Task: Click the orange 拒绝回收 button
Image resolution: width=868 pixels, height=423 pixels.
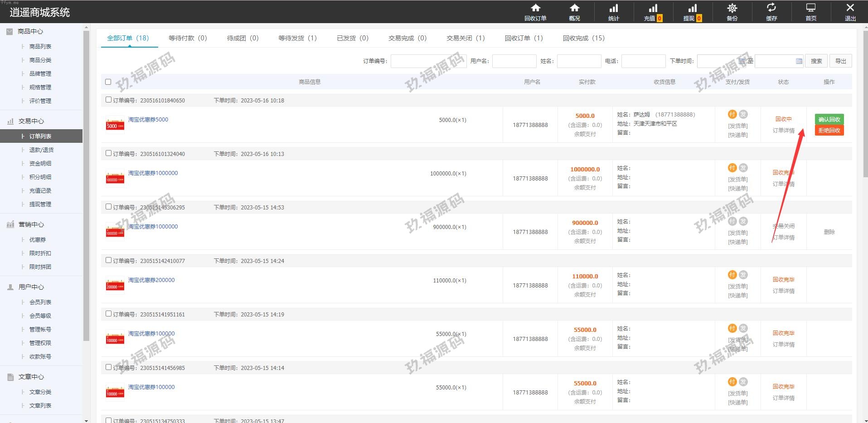Action: 829,131
